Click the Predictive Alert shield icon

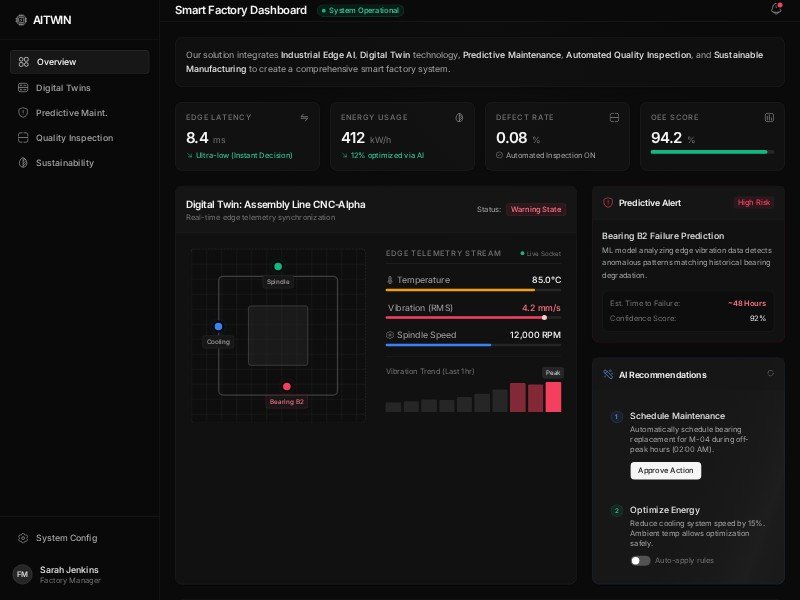click(608, 202)
